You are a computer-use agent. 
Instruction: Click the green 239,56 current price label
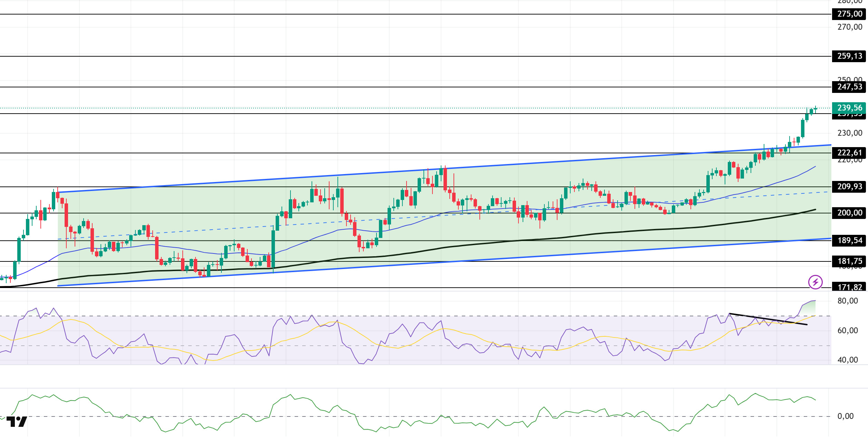click(849, 108)
